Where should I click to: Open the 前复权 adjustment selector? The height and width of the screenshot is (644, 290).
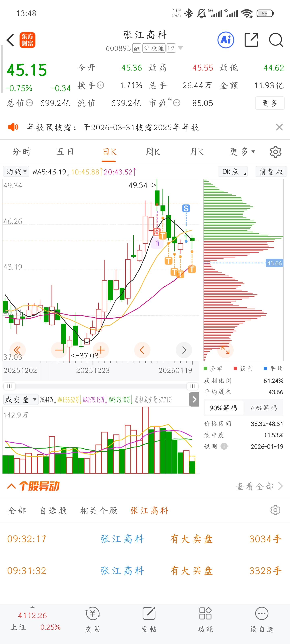point(271,171)
